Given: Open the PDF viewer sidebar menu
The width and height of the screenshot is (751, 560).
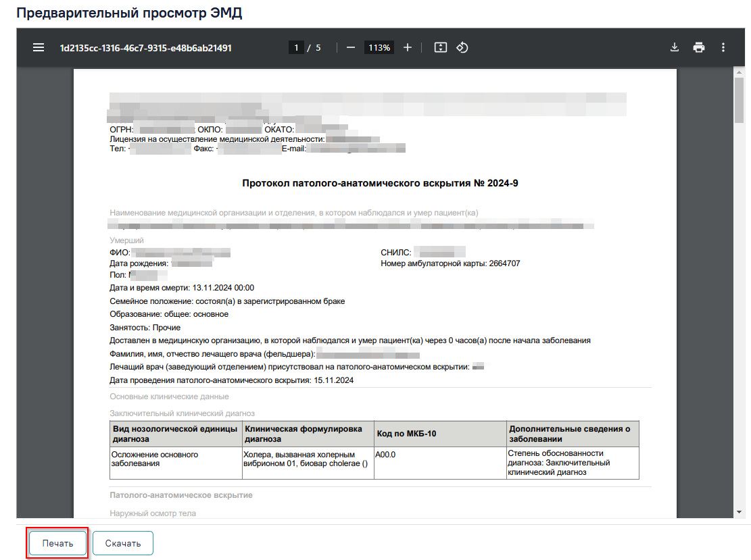Looking at the screenshot, I should (x=39, y=47).
